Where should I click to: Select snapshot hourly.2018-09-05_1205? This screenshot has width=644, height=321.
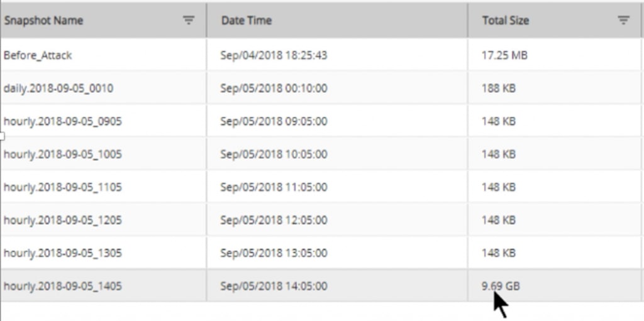click(63, 220)
